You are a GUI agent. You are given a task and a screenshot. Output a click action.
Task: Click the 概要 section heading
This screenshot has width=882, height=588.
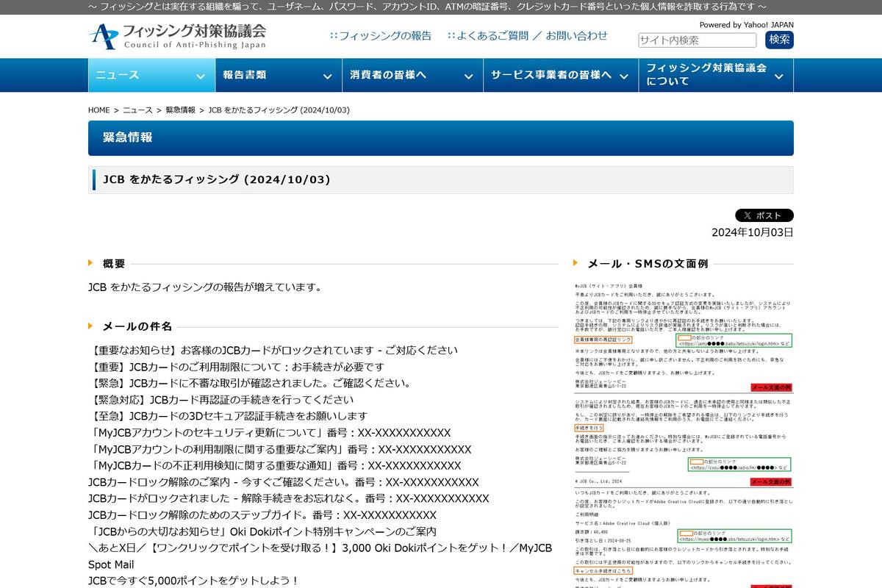pyautogui.click(x=114, y=263)
